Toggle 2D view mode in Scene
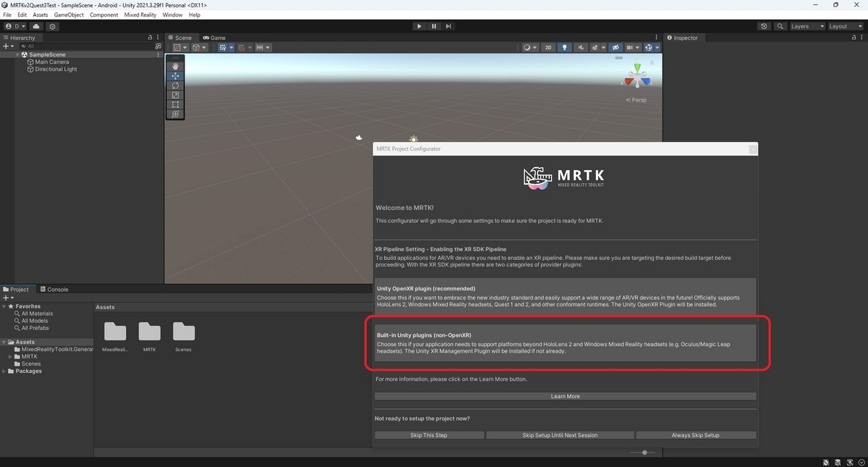This screenshot has height=467, width=868. [548, 47]
